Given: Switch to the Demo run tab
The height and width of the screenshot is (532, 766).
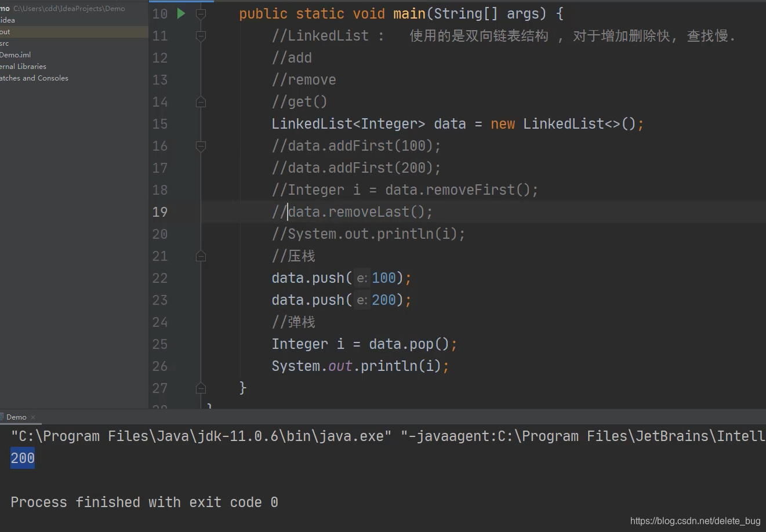Looking at the screenshot, I should point(16,417).
